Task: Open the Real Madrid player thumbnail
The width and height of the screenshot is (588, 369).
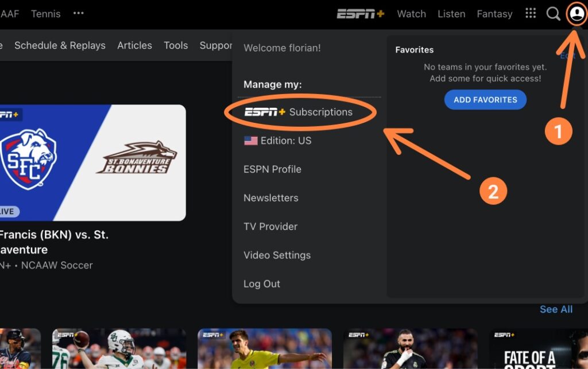Action: 410,349
